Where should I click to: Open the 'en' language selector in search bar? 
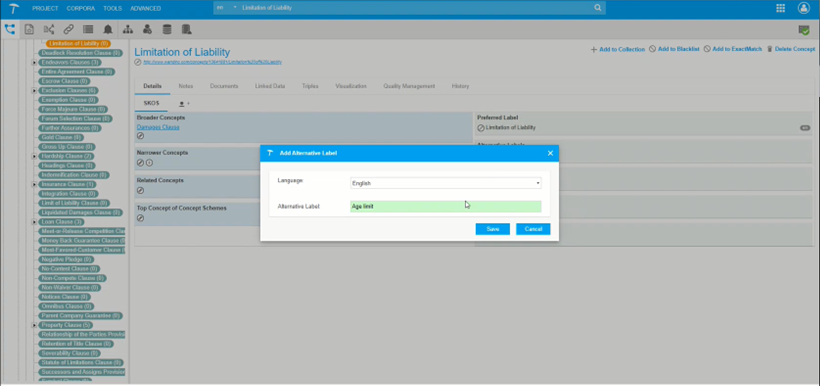[226, 8]
